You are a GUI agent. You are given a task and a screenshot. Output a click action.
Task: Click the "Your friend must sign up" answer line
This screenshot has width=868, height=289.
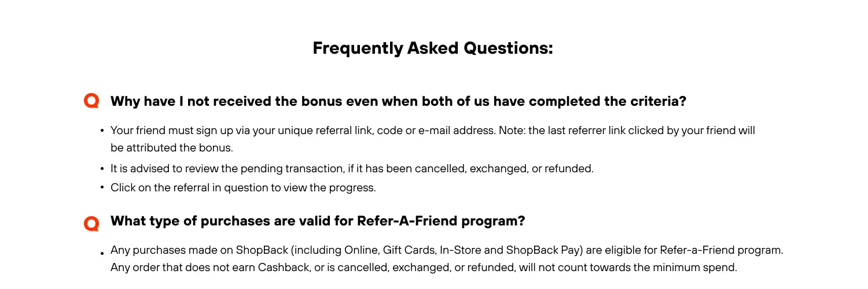(x=433, y=131)
